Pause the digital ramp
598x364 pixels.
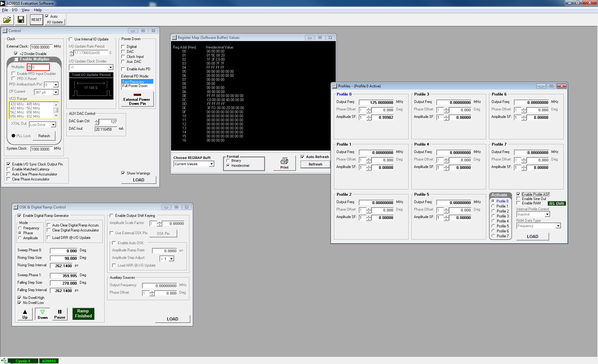[60, 314]
